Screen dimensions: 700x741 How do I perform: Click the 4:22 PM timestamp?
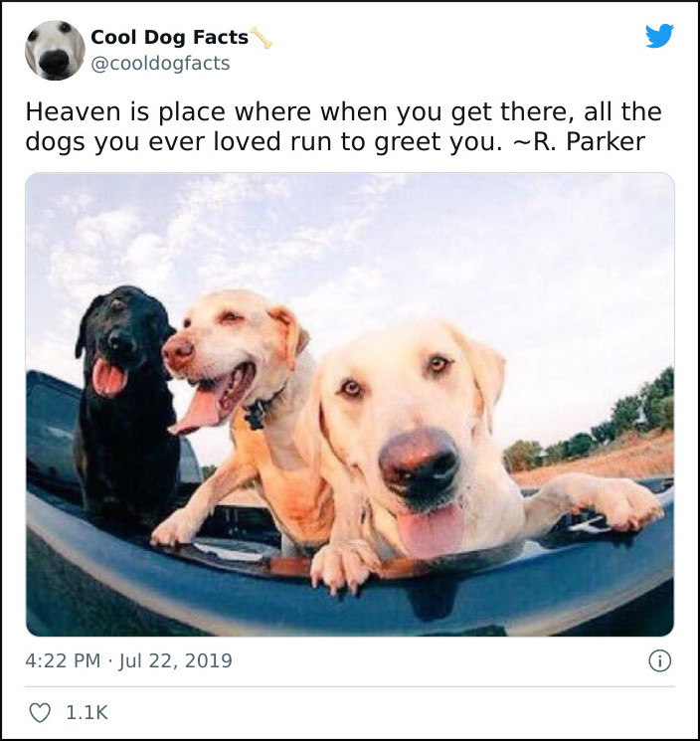coord(63,660)
